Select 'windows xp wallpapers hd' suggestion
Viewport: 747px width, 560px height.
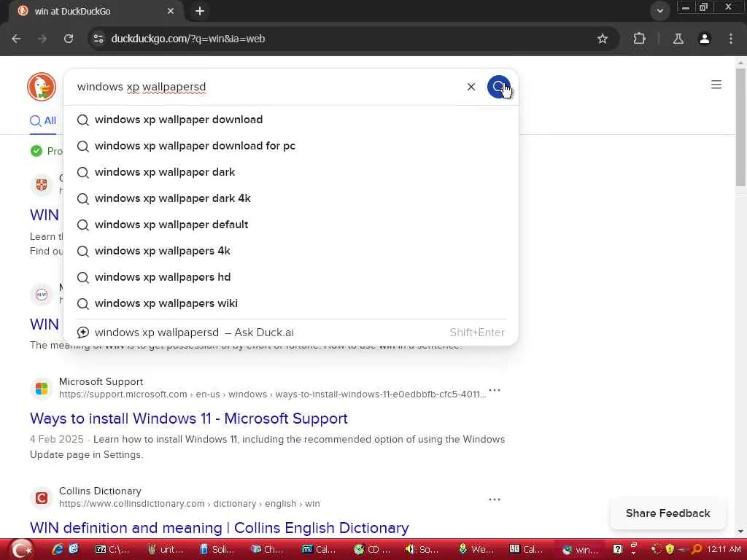tap(290, 276)
